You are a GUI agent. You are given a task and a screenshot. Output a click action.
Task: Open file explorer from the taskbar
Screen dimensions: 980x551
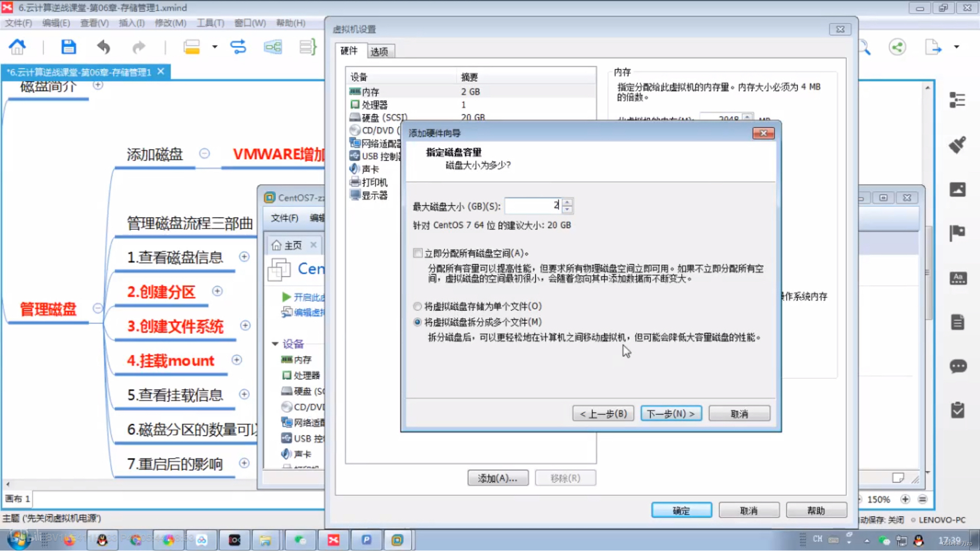click(265, 540)
